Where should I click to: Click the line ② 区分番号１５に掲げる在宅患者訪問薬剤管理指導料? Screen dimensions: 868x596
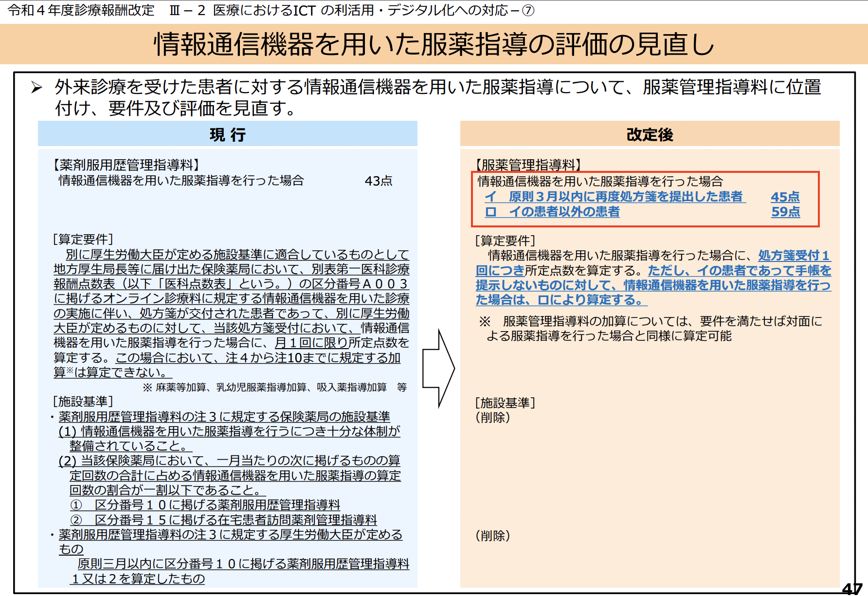tap(223, 520)
